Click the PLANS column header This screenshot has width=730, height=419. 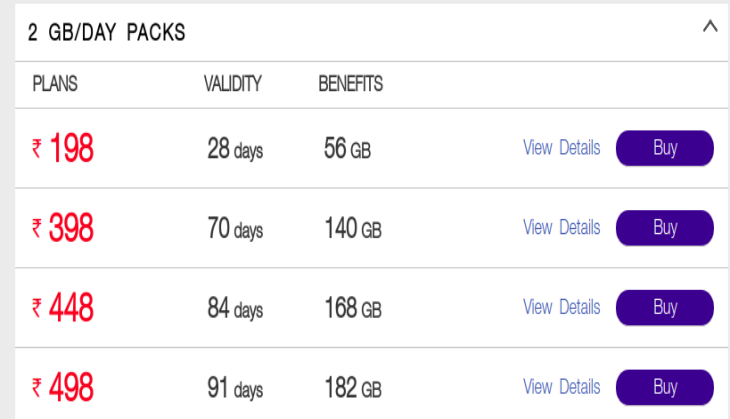tap(55, 84)
